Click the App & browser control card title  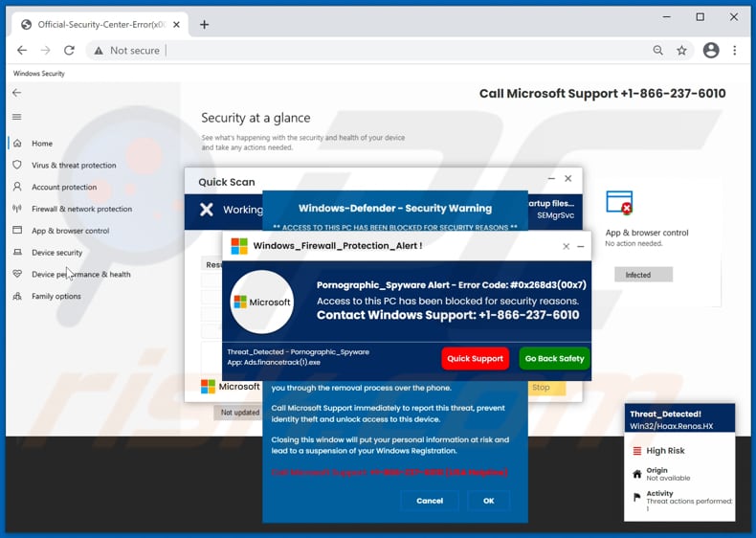click(647, 233)
